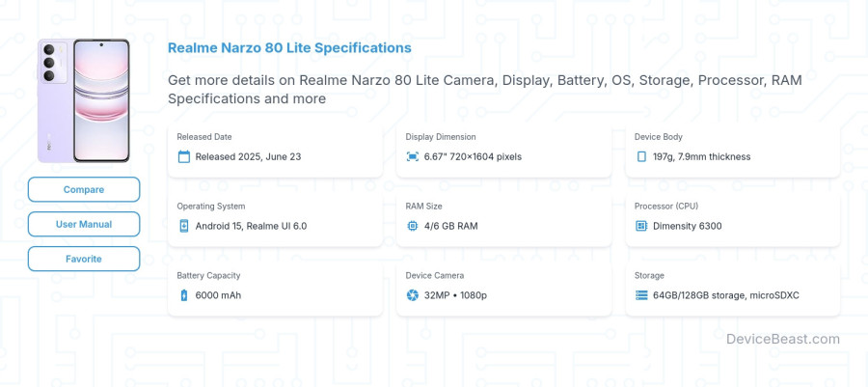The image size is (868, 387).
Task: Click the phone OS icon beside Android 15
Action: pos(184,226)
